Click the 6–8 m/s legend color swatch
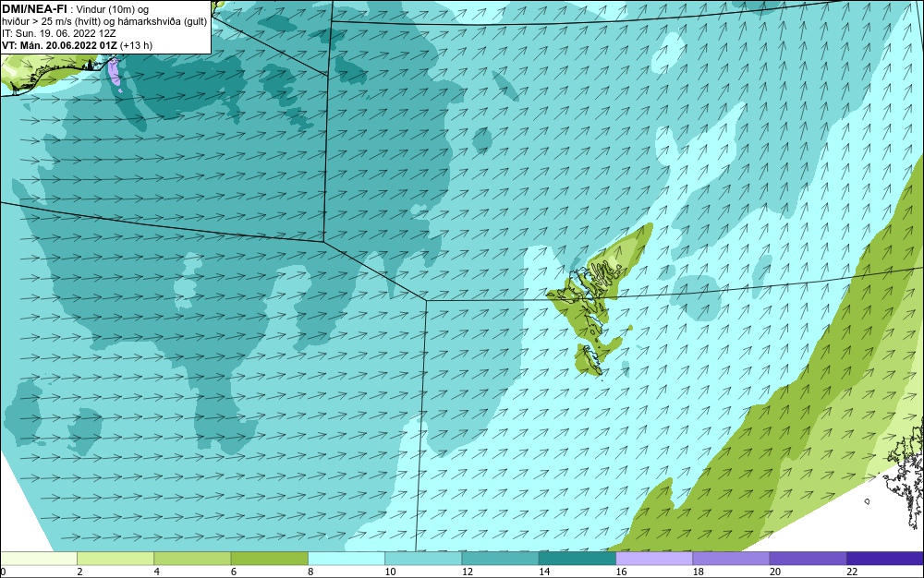This screenshot has height=578, width=924. pos(269,559)
